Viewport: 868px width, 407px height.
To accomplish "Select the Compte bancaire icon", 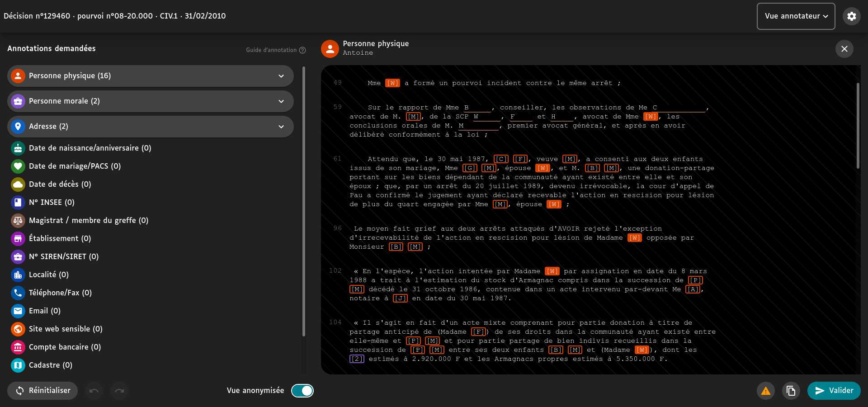I will 18,347.
